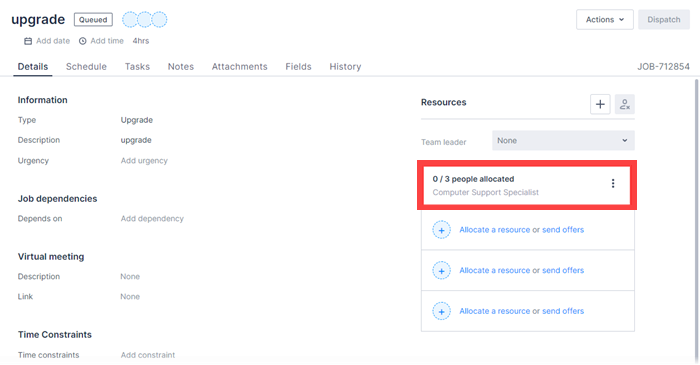Viewport: 700px width, 365px height.
Task: Click the remove-resource person icon
Action: pyautogui.click(x=625, y=104)
